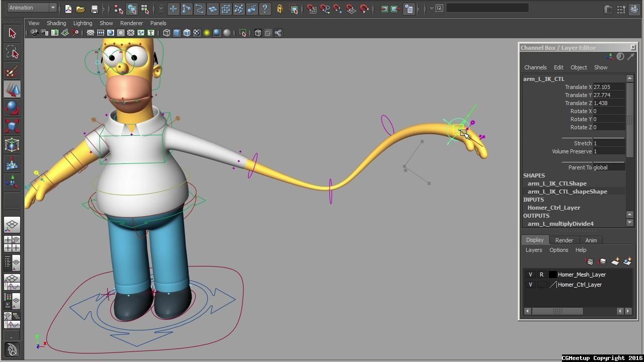Click the lock selection padlock icon

(280, 9)
